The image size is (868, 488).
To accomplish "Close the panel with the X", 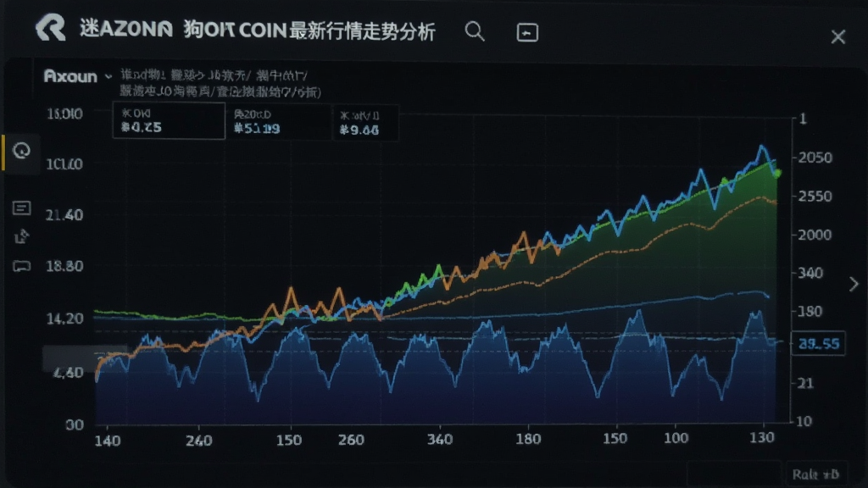I will click(838, 36).
